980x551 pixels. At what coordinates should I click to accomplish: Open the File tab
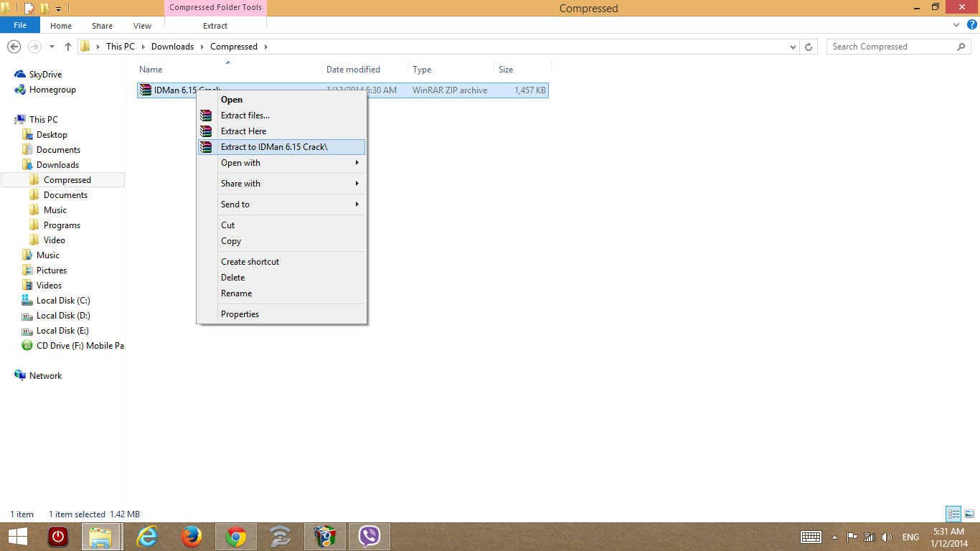point(20,25)
